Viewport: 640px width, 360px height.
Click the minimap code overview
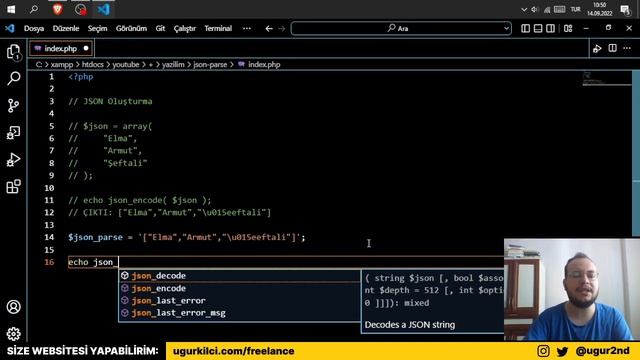[606, 78]
